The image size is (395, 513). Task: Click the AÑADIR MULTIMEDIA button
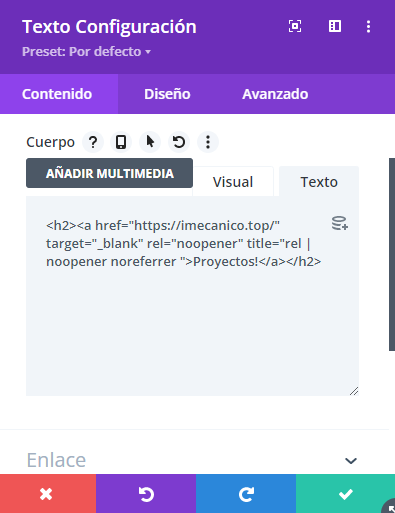pos(109,173)
